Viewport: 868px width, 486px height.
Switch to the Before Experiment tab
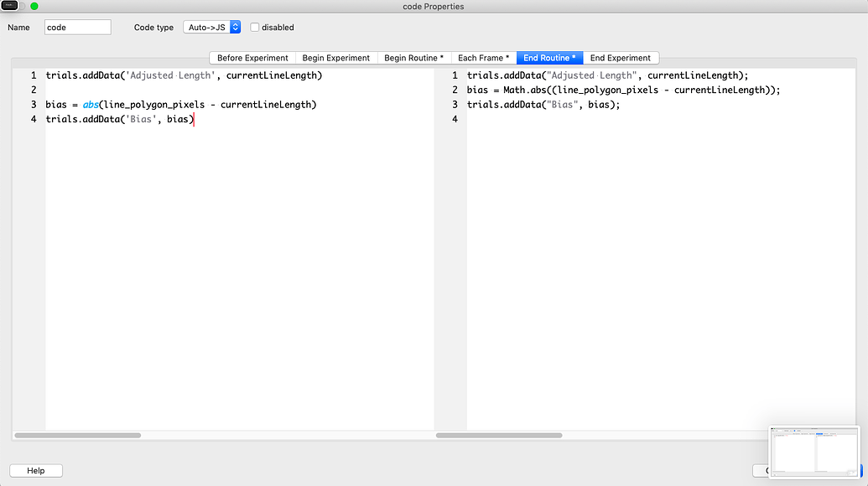tap(252, 58)
